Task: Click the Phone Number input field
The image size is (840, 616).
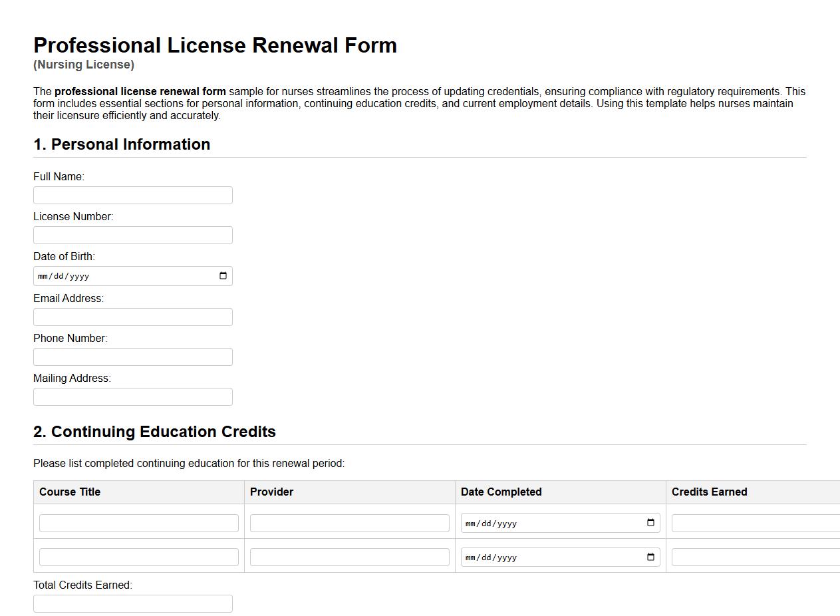Action: [132, 357]
